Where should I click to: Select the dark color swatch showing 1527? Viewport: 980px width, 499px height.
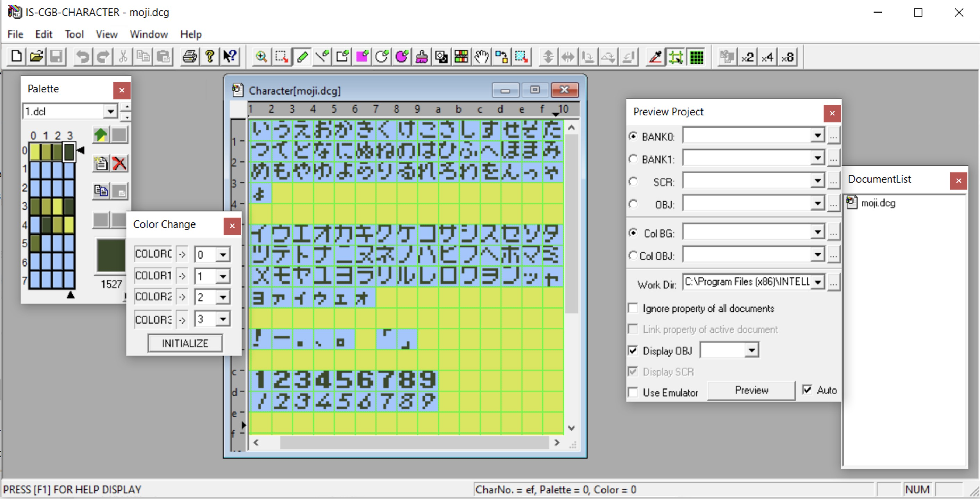pyautogui.click(x=110, y=256)
